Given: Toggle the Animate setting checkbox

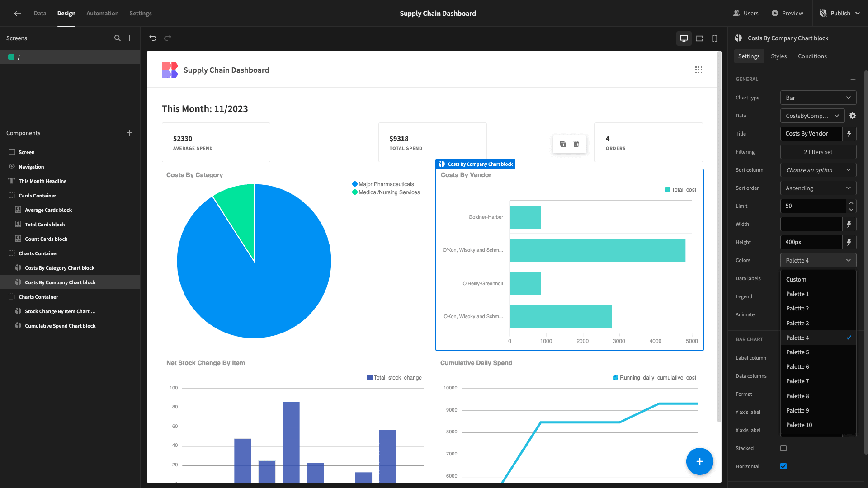Looking at the screenshot, I should [x=783, y=314].
